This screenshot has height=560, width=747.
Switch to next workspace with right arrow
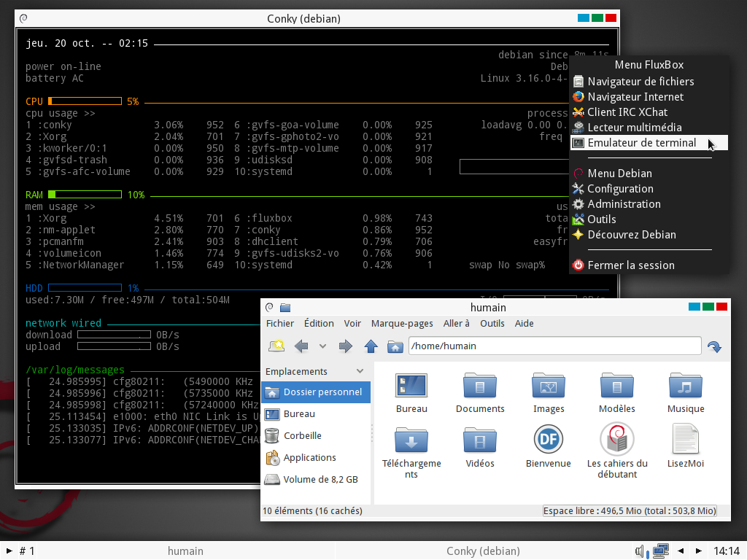click(698, 551)
